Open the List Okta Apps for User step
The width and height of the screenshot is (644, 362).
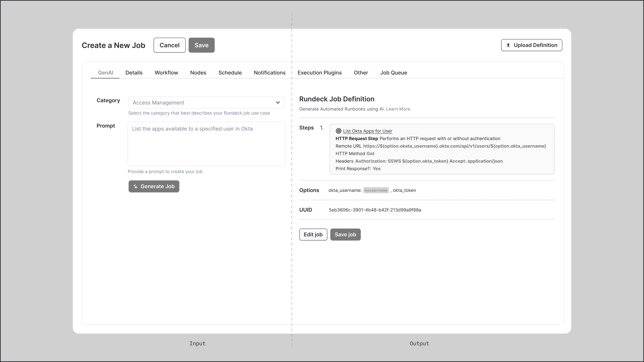(367, 131)
